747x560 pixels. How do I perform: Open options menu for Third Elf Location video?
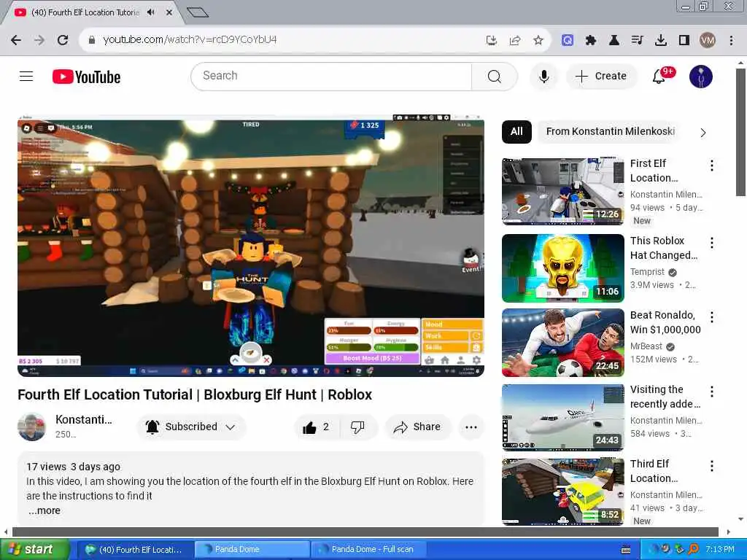pos(712,466)
